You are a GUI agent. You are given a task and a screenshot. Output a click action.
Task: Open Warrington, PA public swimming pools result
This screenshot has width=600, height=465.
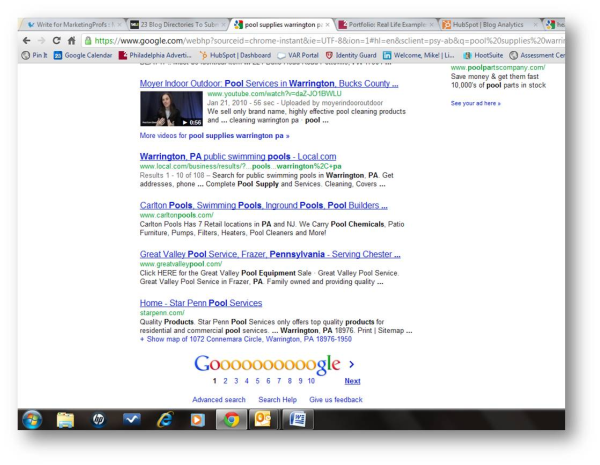238,157
